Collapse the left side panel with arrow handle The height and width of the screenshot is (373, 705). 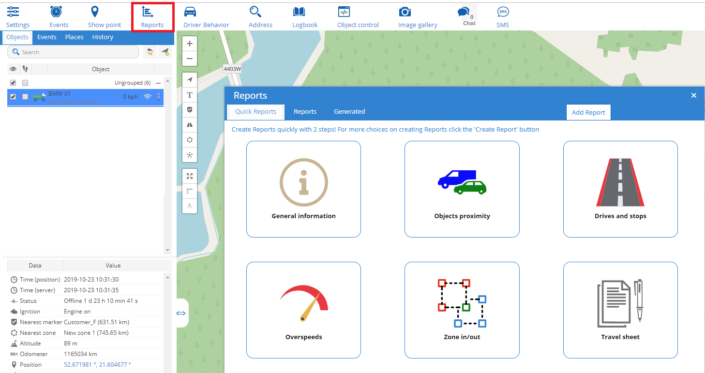181,313
